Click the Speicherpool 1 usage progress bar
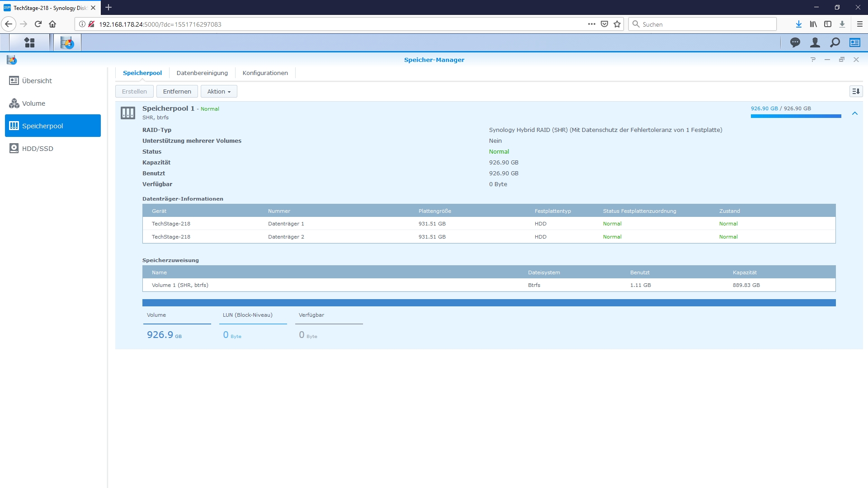868x488 pixels. pyautogui.click(x=796, y=116)
